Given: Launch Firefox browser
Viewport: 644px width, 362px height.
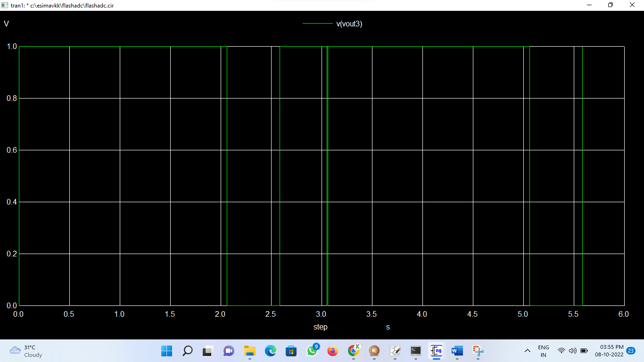Looking at the screenshot, I should click(x=333, y=351).
